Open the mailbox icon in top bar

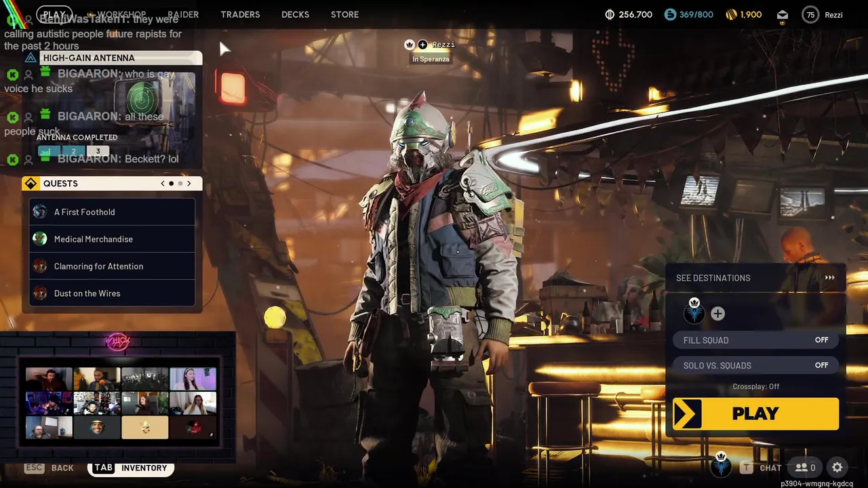pos(783,15)
